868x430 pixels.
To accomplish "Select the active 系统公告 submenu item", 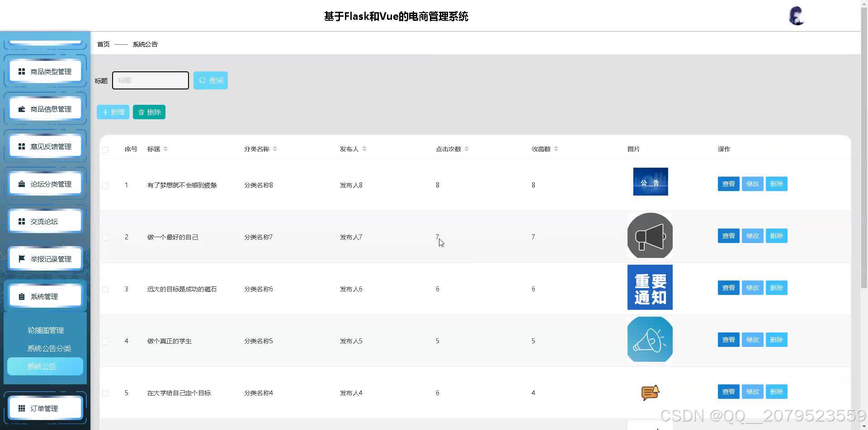I will click(x=45, y=366).
